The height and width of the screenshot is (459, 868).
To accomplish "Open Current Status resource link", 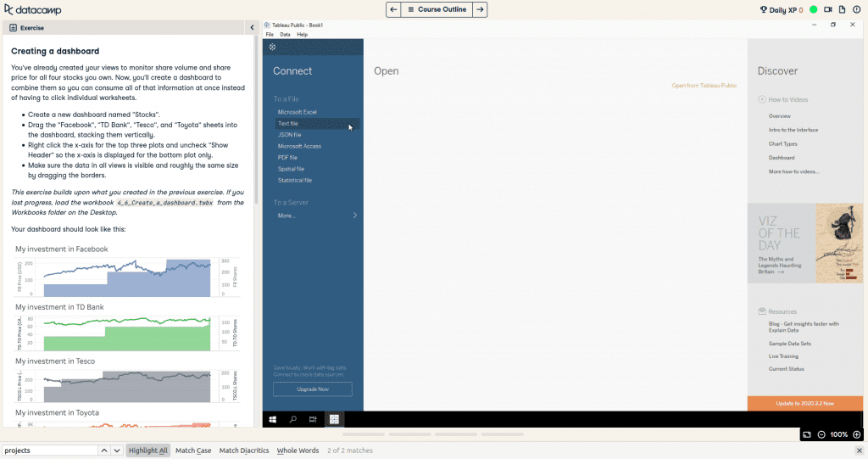I will [786, 369].
